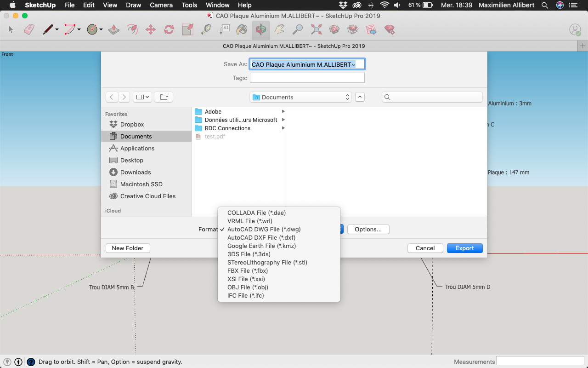
Task: Click the active Orbit tool
Action: point(261,30)
